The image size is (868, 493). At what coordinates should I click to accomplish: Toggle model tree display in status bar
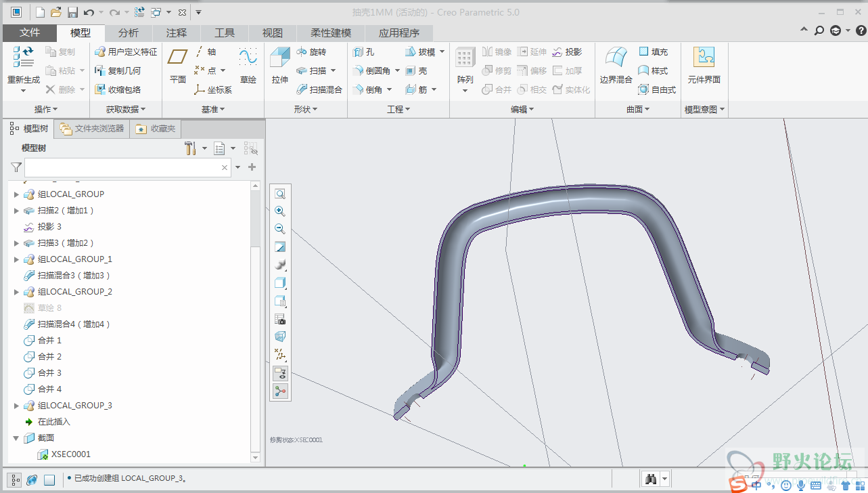pos(14,480)
